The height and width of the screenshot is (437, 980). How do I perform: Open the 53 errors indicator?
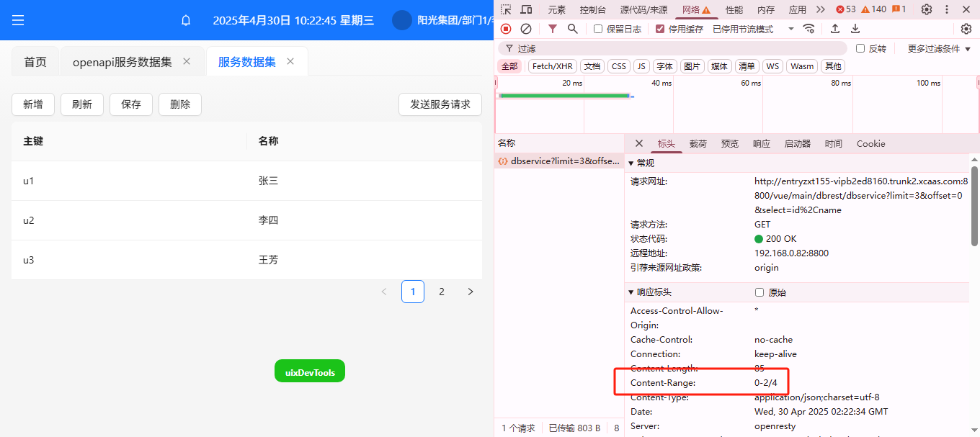(846, 9)
